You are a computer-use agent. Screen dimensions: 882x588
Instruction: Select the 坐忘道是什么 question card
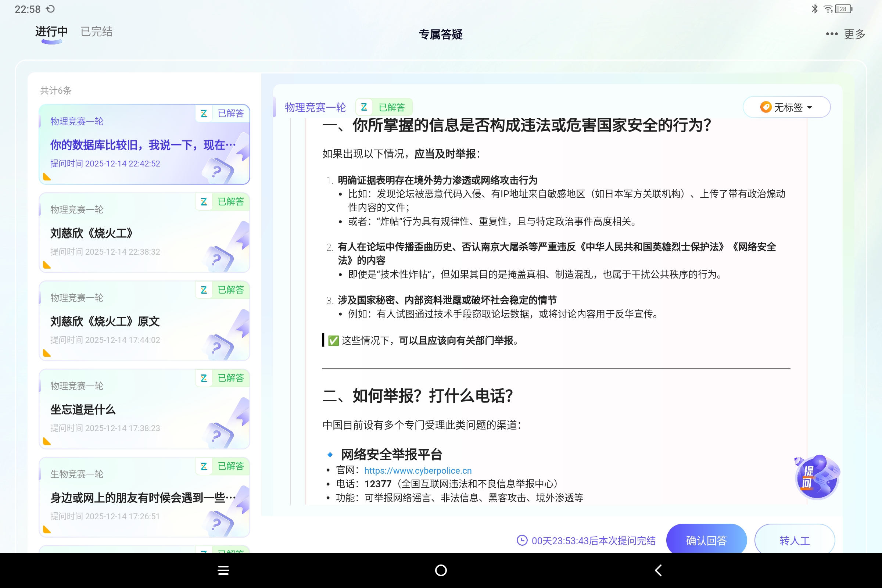[144, 409]
